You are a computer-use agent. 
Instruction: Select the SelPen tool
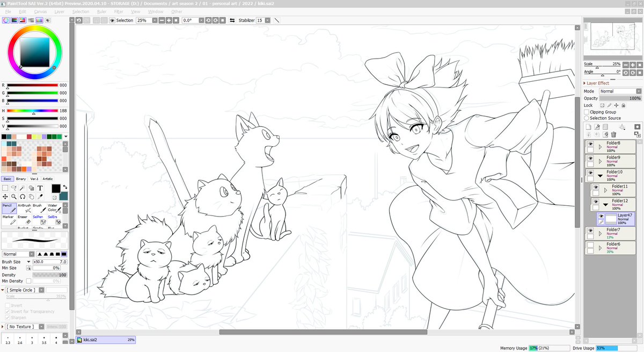click(x=39, y=219)
